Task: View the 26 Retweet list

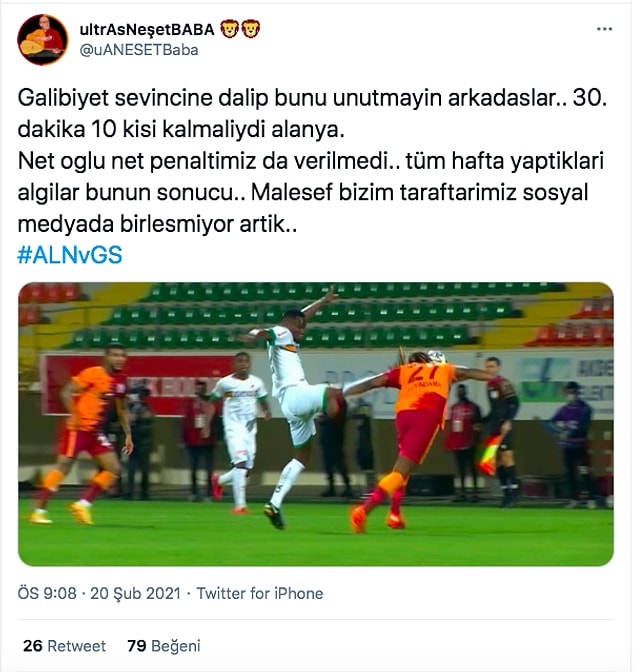Action: pyautogui.click(x=64, y=646)
